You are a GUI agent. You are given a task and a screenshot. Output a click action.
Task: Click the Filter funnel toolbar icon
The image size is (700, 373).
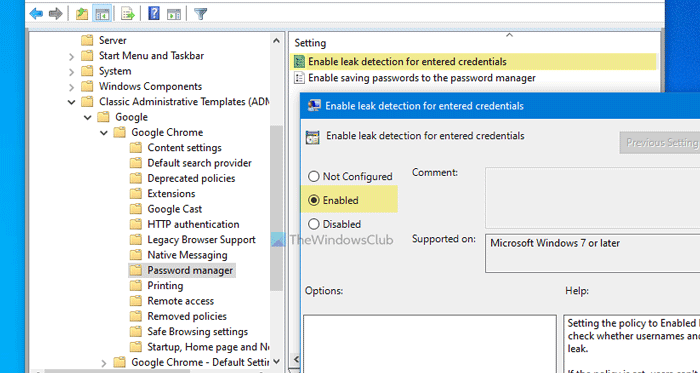point(200,14)
